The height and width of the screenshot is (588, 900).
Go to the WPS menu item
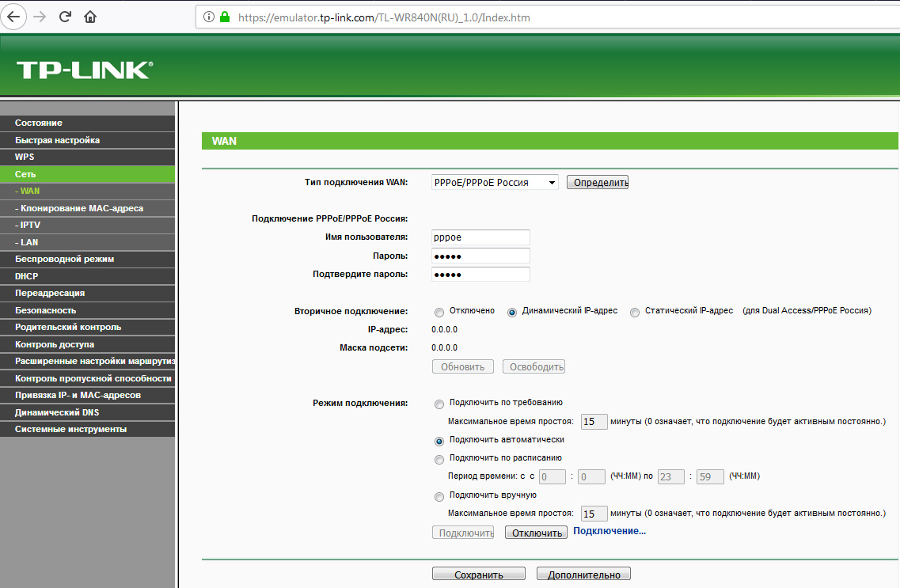pos(87,157)
